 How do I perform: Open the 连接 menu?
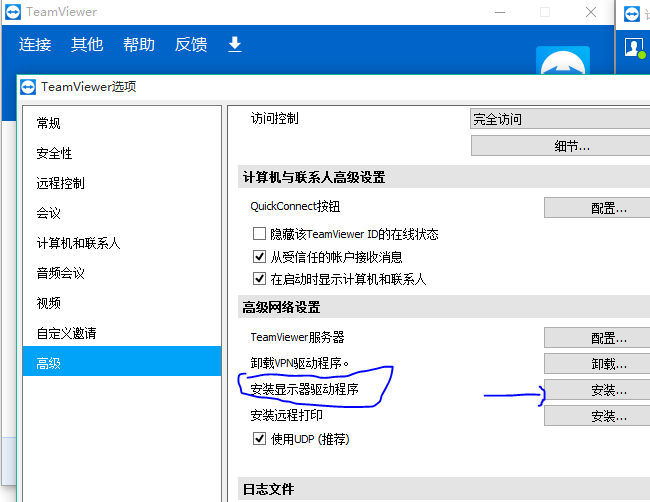point(35,44)
